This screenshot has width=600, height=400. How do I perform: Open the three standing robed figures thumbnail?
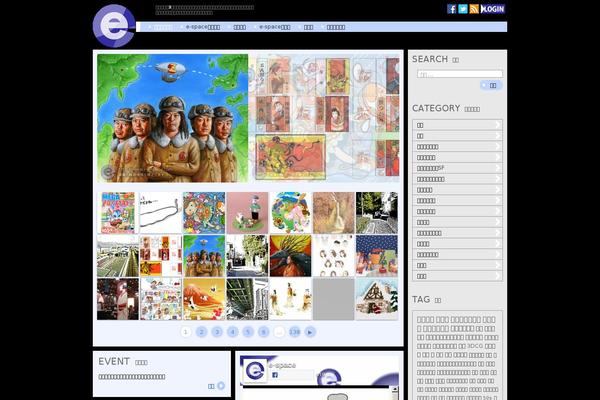click(290, 299)
